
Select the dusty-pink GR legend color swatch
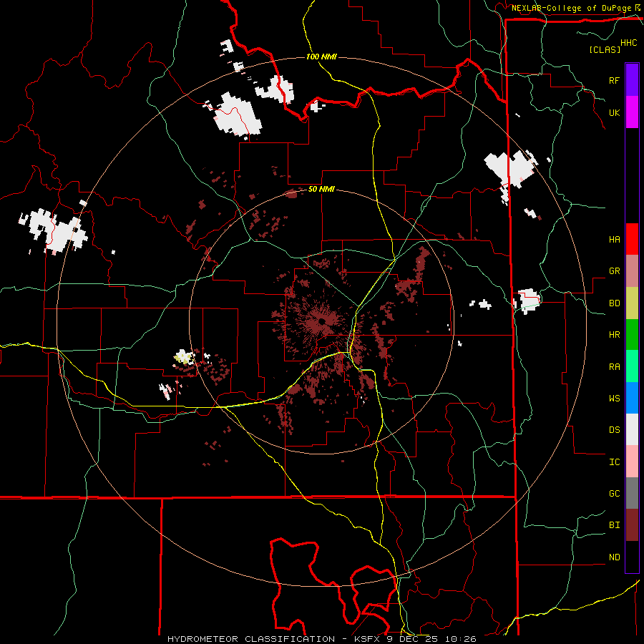[x=632, y=271]
